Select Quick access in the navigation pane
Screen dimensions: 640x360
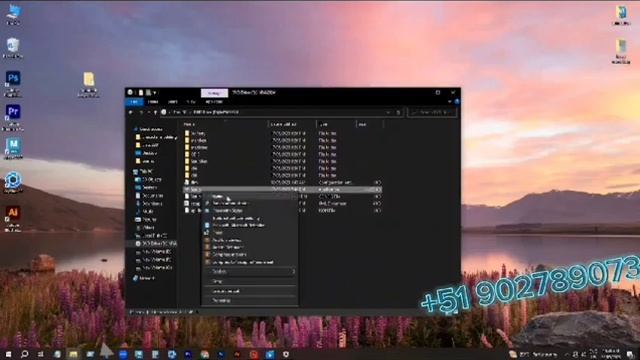tap(147, 129)
